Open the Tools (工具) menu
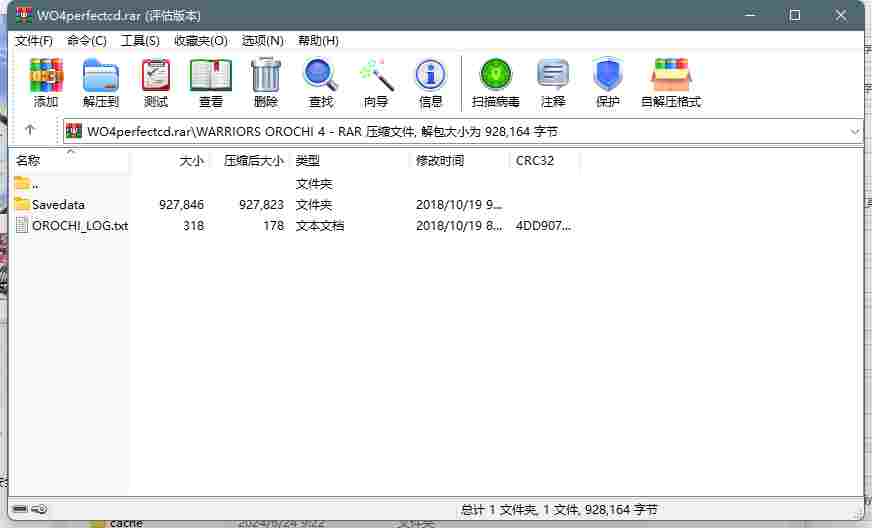The width and height of the screenshot is (872, 528). pyautogui.click(x=140, y=41)
